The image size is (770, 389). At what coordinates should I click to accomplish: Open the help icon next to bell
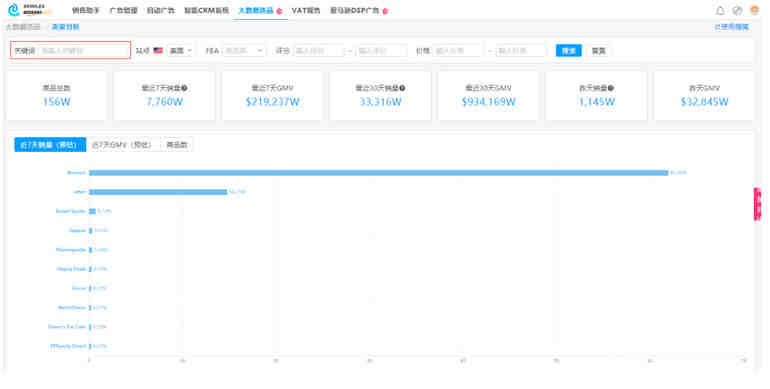pos(737,10)
